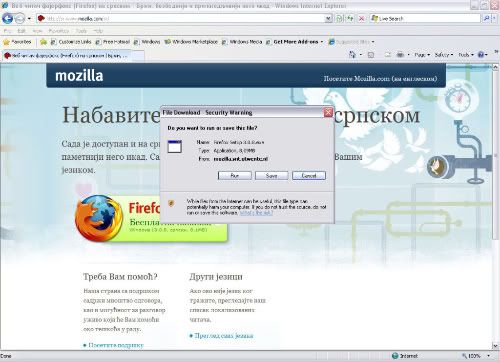The width and height of the screenshot is (500, 362).
Task: Open the Safety menu in command bar
Action: pos(444,55)
